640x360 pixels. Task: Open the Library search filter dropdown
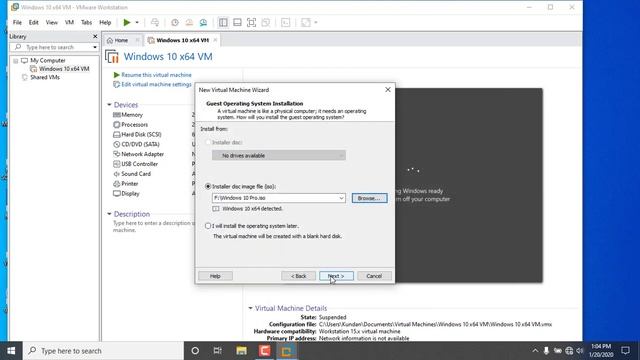95,47
